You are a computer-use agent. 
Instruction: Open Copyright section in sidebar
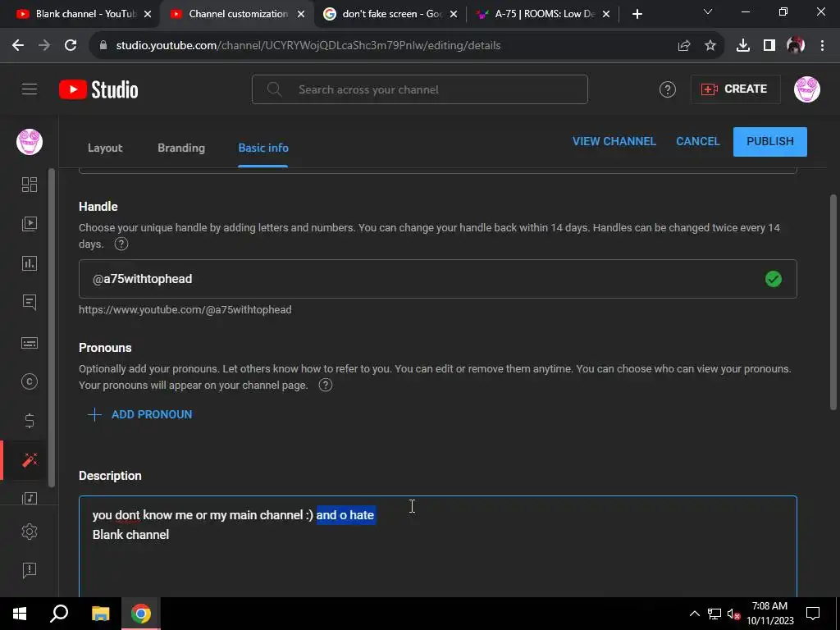(x=30, y=381)
